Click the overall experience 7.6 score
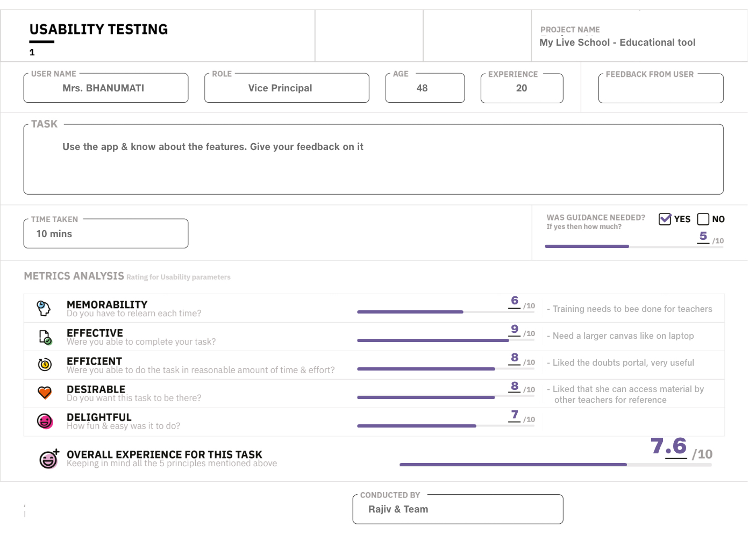This screenshot has width=756, height=548. [x=668, y=446]
